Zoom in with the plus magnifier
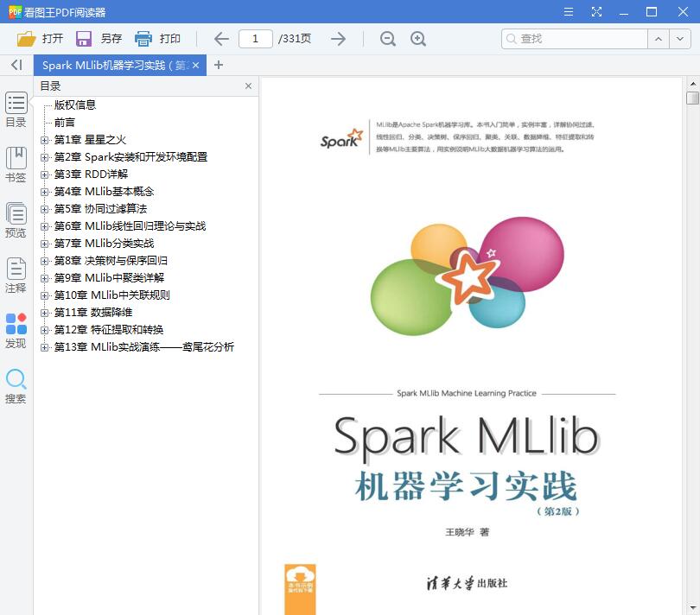 (x=418, y=39)
